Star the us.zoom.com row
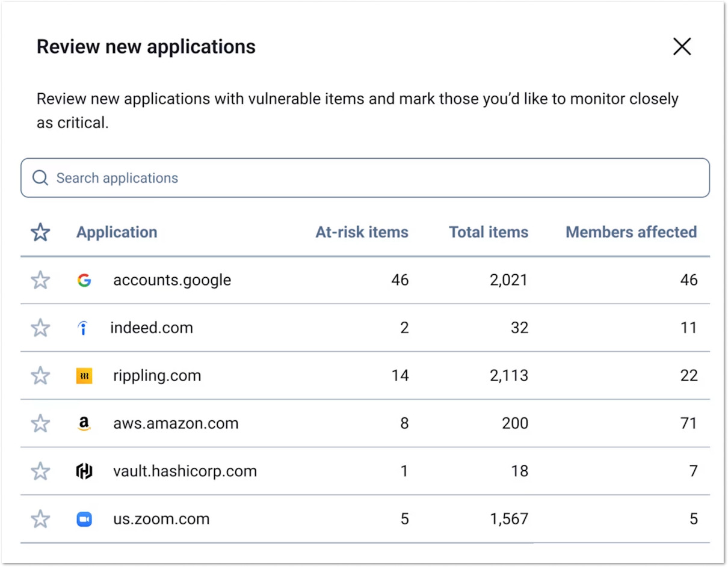 click(x=40, y=518)
